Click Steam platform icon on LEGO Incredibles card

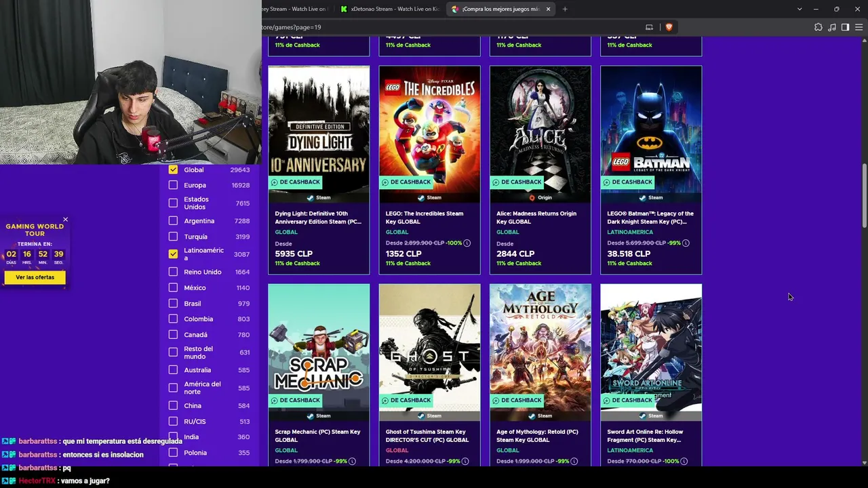coord(420,198)
